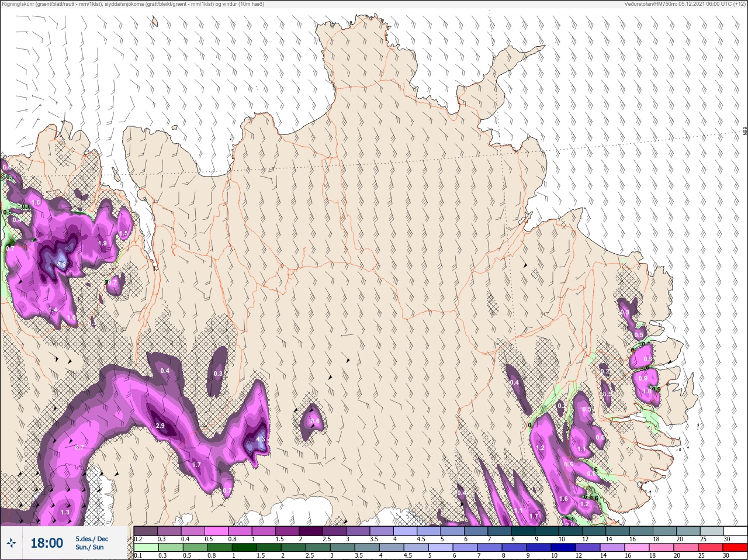Pick the red 30 swatch in green legend row
Screen dimensions: 748x560
pos(735,548)
